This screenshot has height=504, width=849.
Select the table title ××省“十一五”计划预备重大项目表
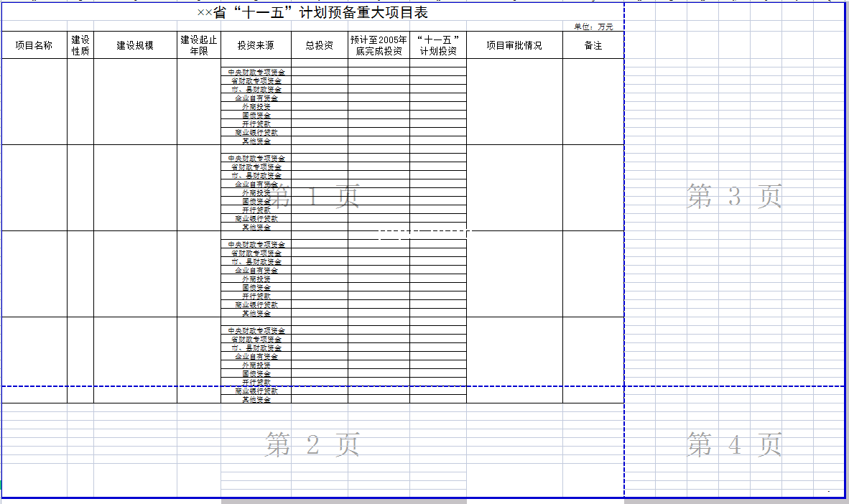pos(312,14)
